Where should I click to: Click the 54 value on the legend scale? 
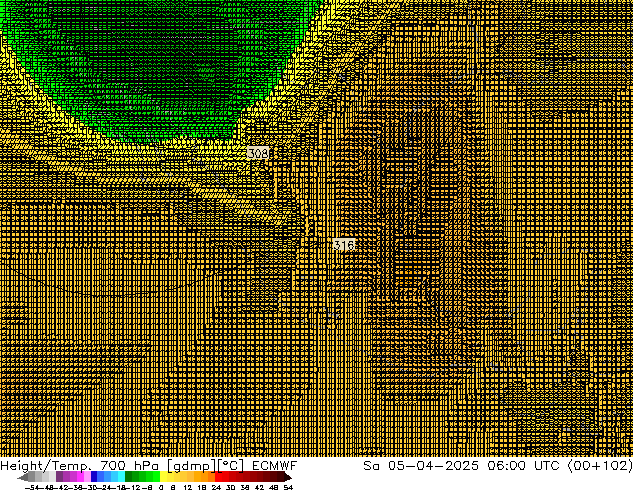(x=288, y=488)
